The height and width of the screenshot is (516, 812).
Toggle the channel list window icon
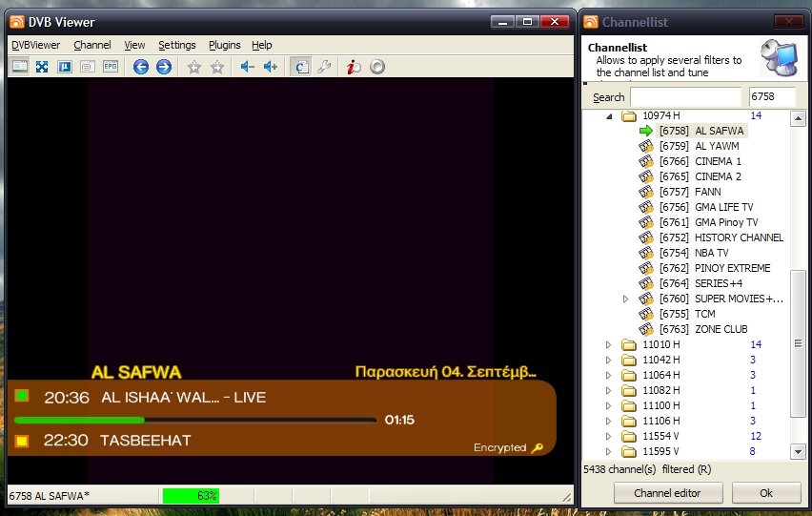tap(301, 67)
